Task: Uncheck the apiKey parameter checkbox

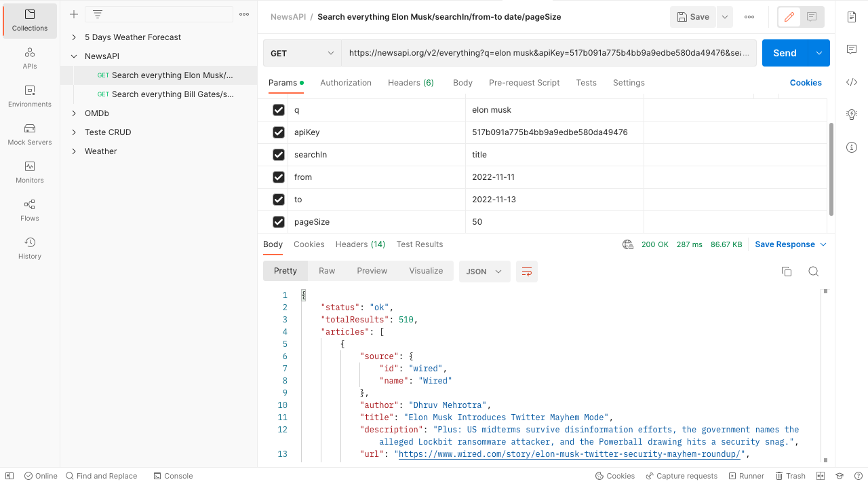Action: 279,132
